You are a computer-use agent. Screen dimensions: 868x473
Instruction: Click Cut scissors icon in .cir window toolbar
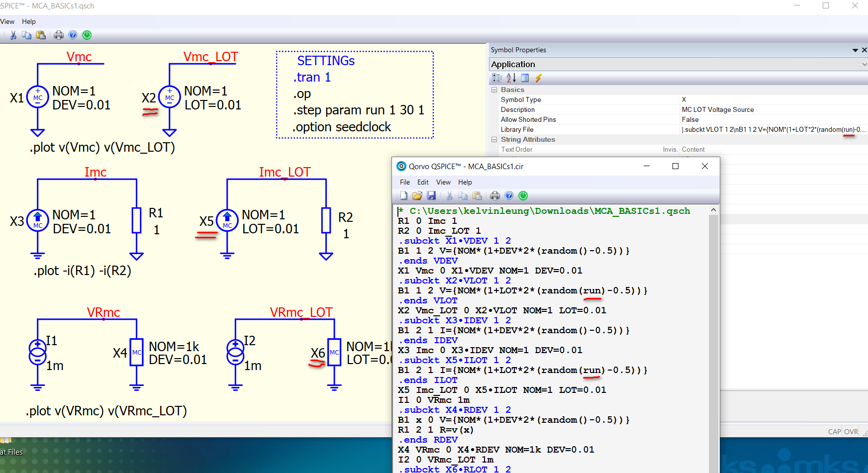click(449, 195)
